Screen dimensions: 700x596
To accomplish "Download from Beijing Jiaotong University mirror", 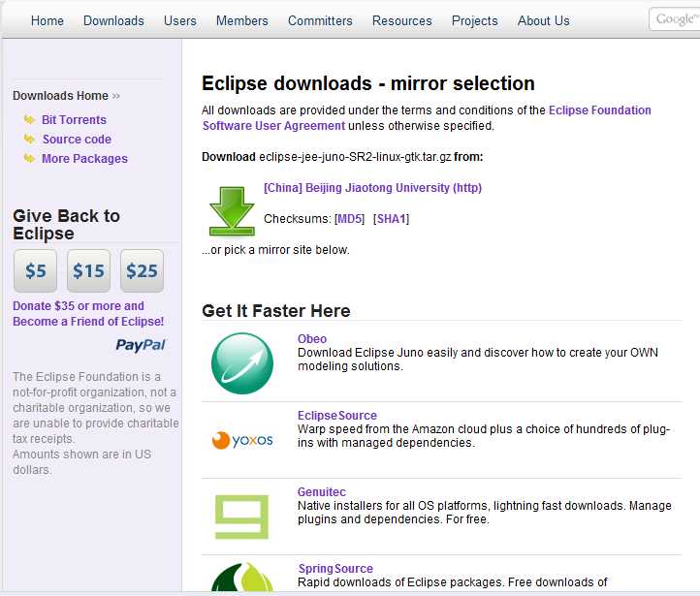I will pos(372,188).
